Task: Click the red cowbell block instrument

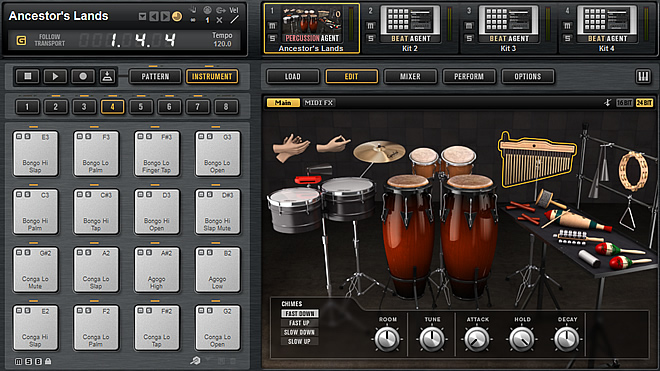Action: point(309,180)
